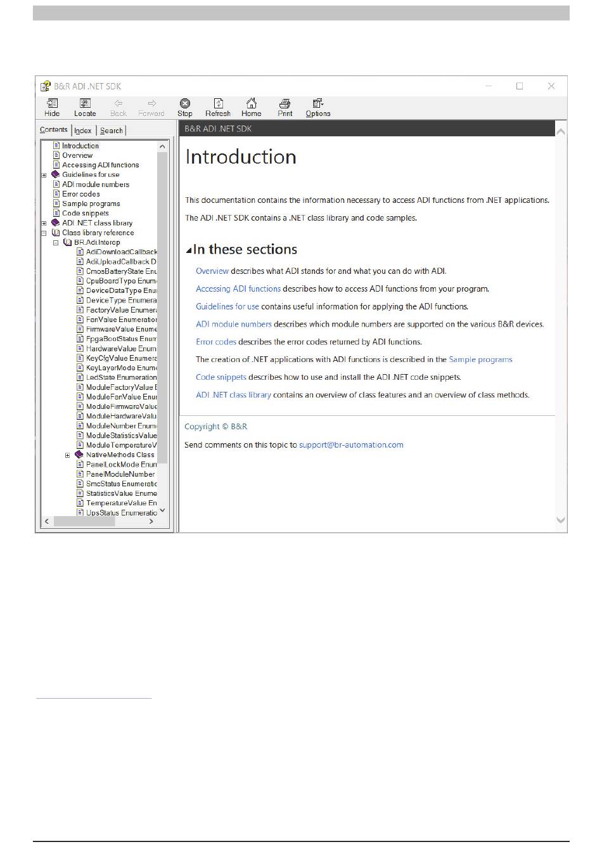Viewport: 602px width, 868px height.
Task: Collapse the BR.Adi.Interop node
Action: click(56, 242)
